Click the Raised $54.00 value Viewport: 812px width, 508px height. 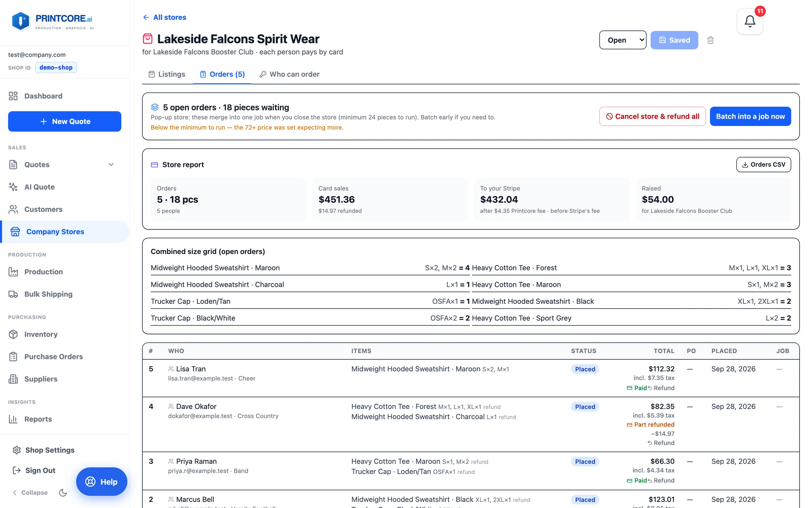click(x=658, y=199)
